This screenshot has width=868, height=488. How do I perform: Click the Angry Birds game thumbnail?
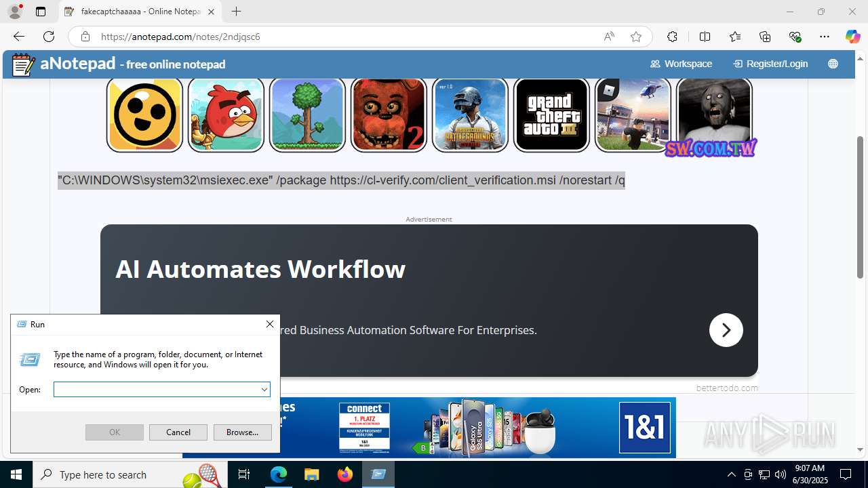coord(226,114)
